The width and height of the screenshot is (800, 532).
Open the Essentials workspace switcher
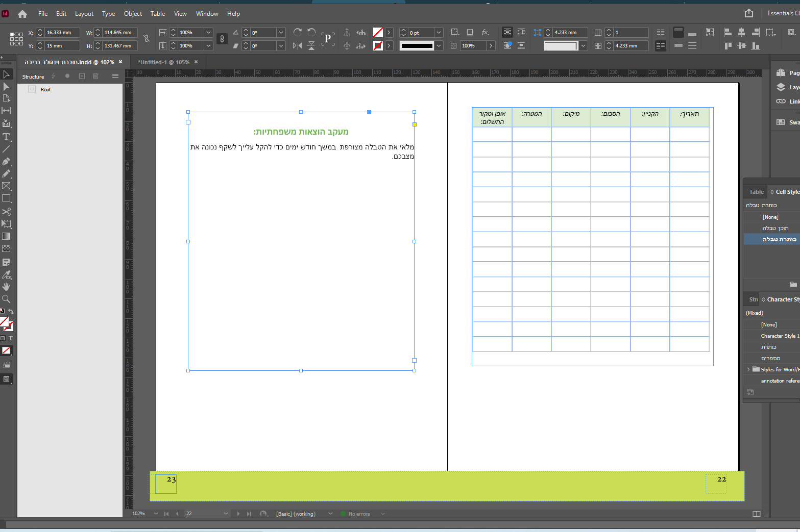pyautogui.click(x=783, y=13)
